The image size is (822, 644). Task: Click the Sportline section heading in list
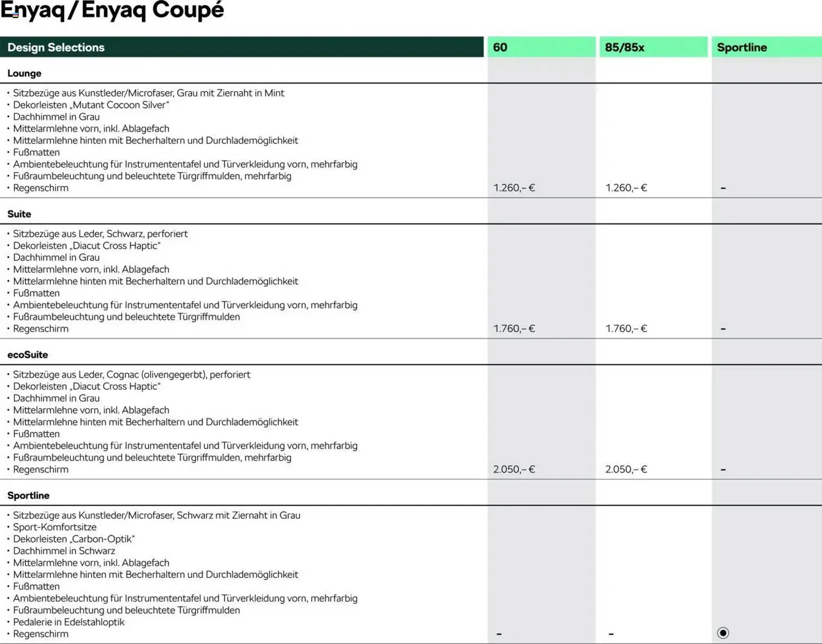(28, 496)
